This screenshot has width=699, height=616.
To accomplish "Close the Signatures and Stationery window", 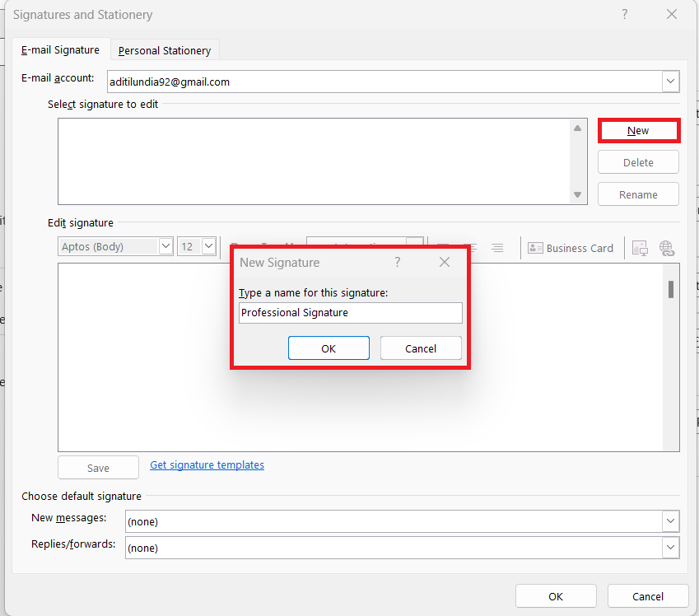I will coord(672,15).
